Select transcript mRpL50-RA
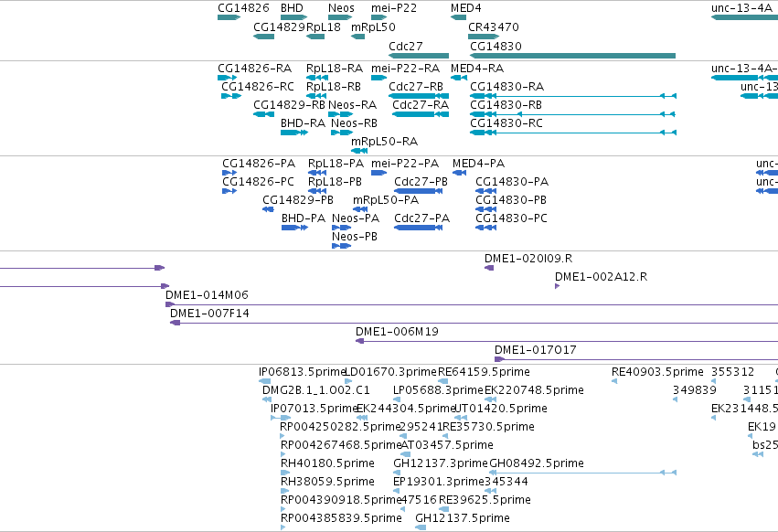The image size is (778, 532). click(x=359, y=151)
